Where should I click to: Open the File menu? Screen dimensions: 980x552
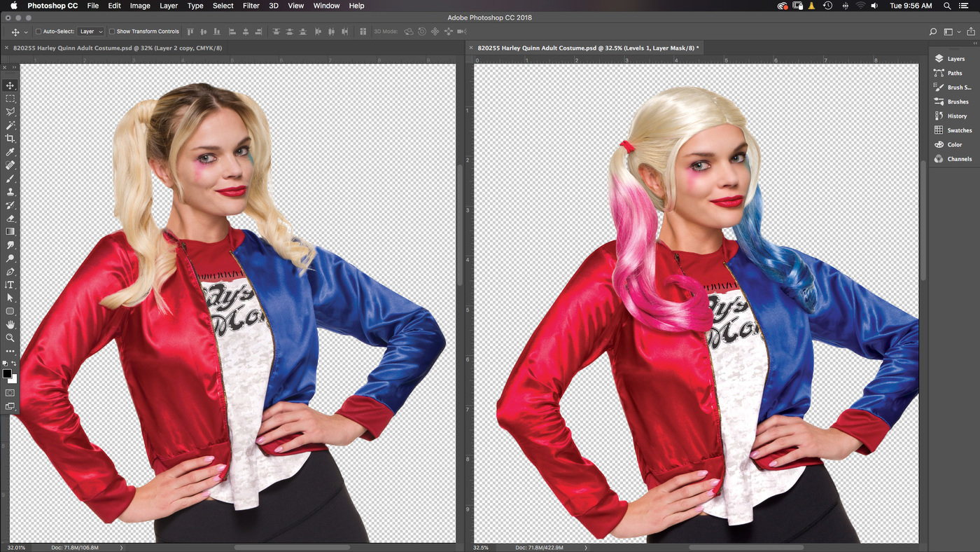[93, 6]
